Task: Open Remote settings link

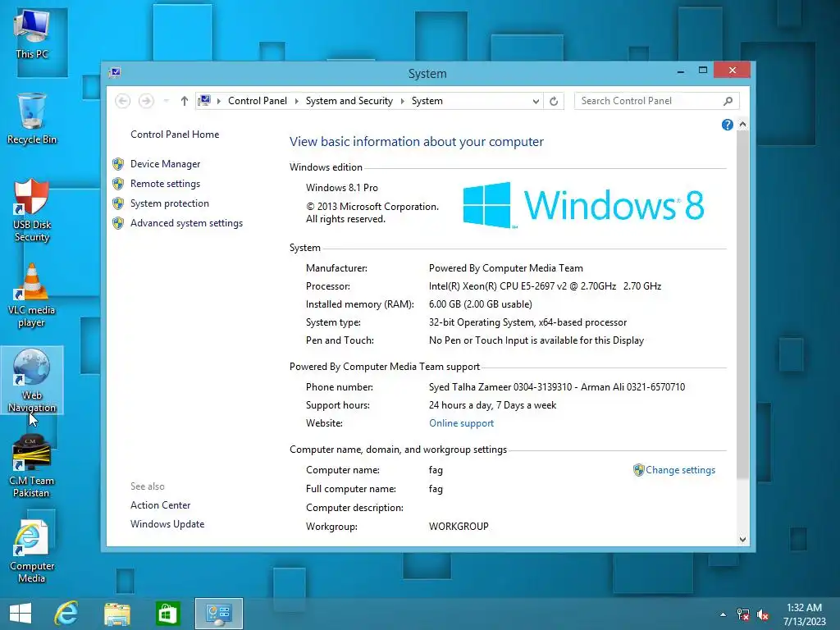Action: pos(165,184)
